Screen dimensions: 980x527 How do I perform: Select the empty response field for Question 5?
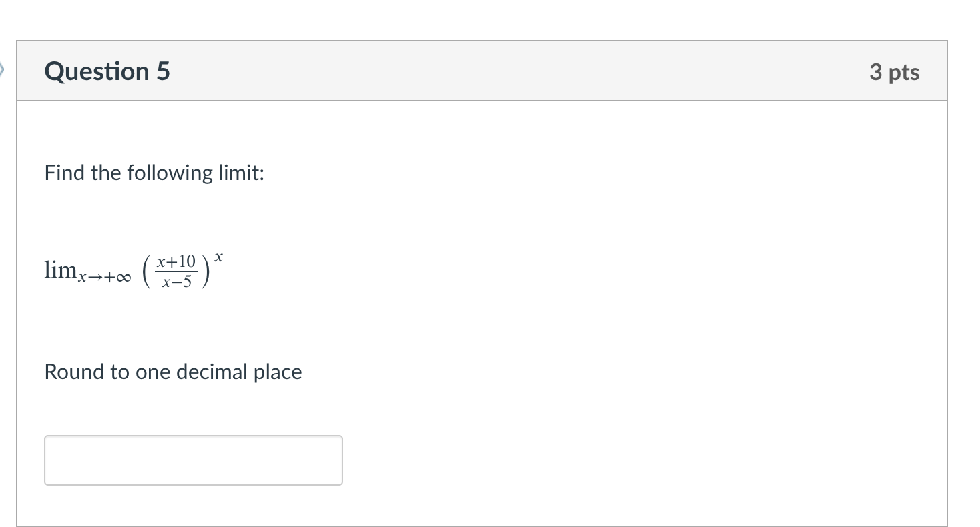pos(192,460)
